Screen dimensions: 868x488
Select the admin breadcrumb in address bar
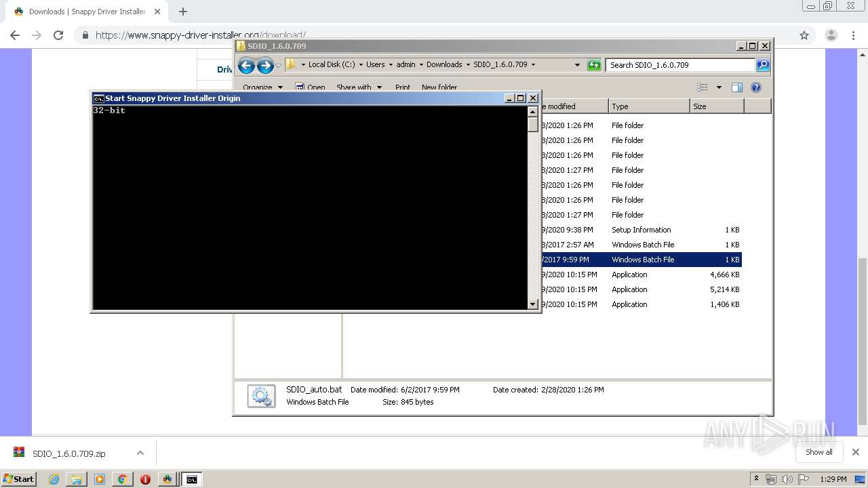406,65
